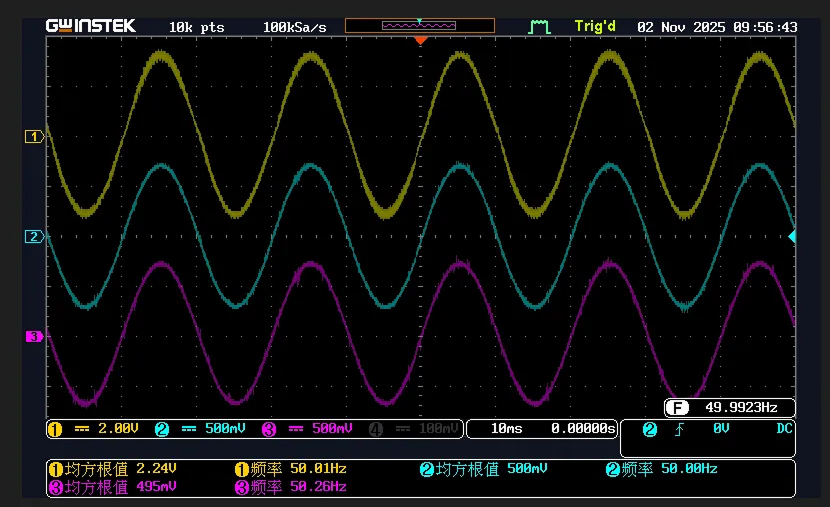Click the Trig'd status indicator
Viewport: 830px width, 507px height.
[595, 26]
